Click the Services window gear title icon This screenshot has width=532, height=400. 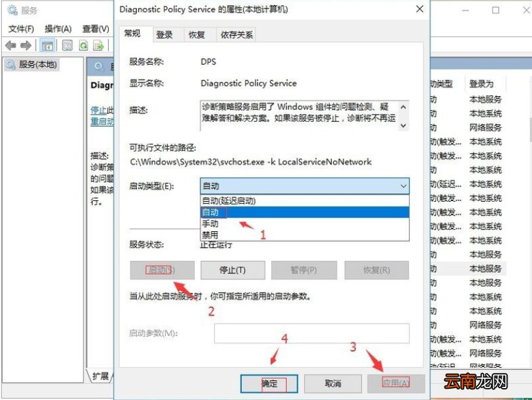[13, 11]
